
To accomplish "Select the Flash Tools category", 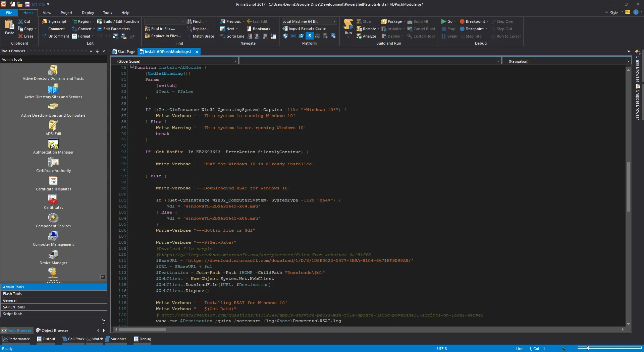I will pos(54,294).
